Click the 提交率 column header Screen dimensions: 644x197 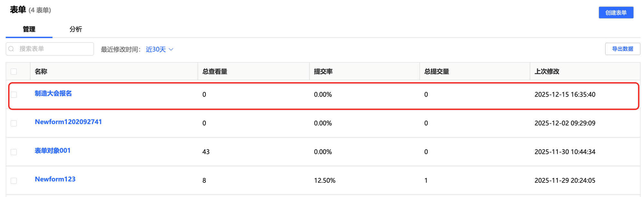pos(323,71)
